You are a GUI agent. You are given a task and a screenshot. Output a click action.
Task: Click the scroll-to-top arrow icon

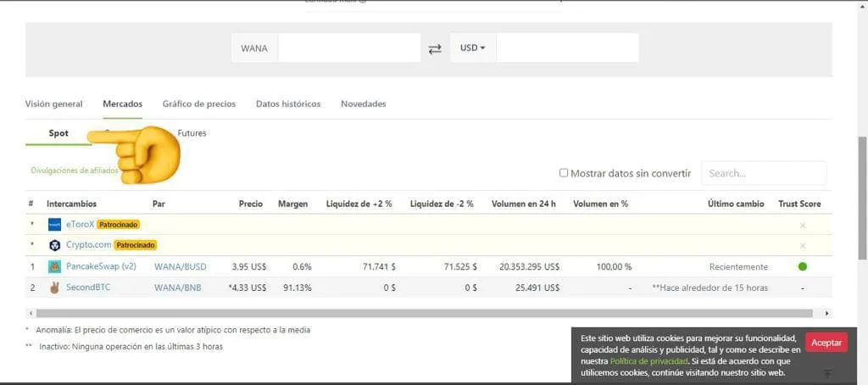[x=827, y=373]
